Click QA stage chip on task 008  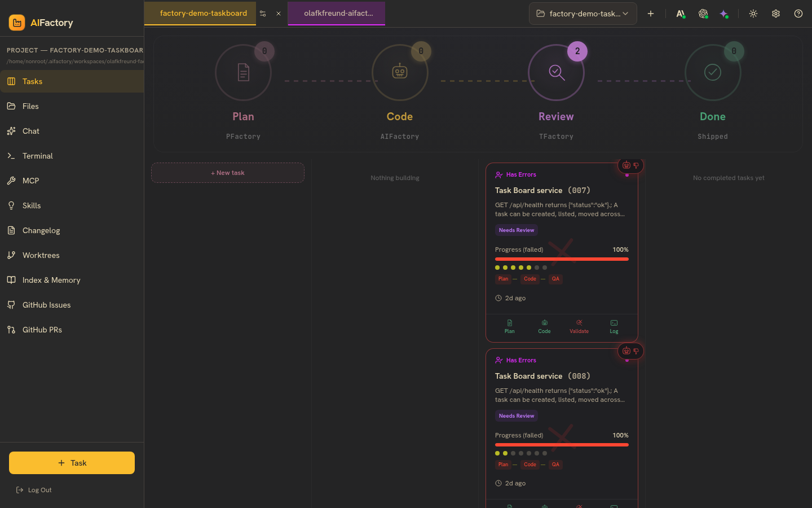(x=555, y=465)
